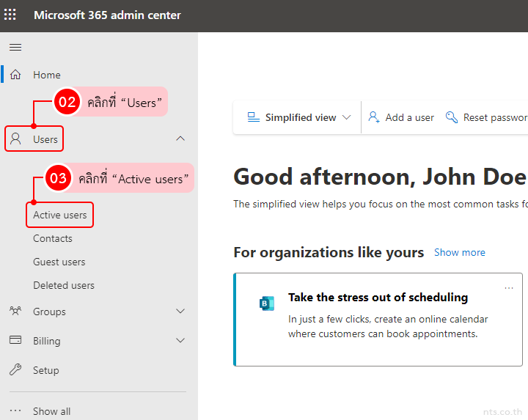Click the Groups people icon
Screen dimensions: 528x420
click(15, 312)
